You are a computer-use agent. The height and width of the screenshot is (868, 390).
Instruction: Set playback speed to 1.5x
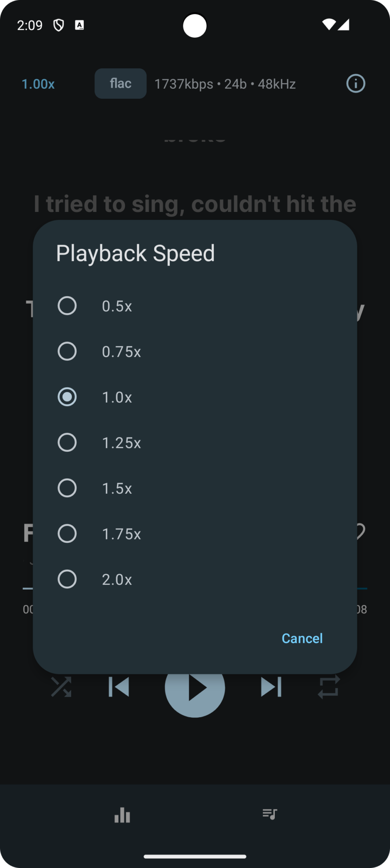coord(67,488)
